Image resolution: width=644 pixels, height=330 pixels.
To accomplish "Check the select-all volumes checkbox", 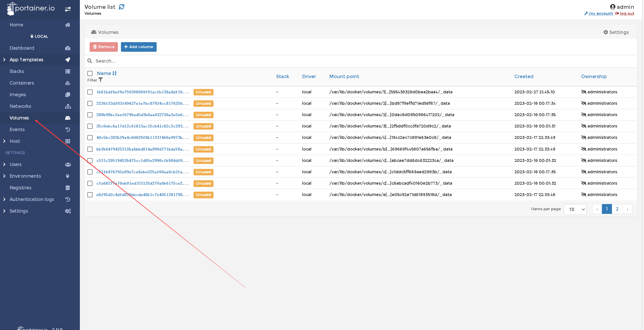I will click(x=90, y=73).
